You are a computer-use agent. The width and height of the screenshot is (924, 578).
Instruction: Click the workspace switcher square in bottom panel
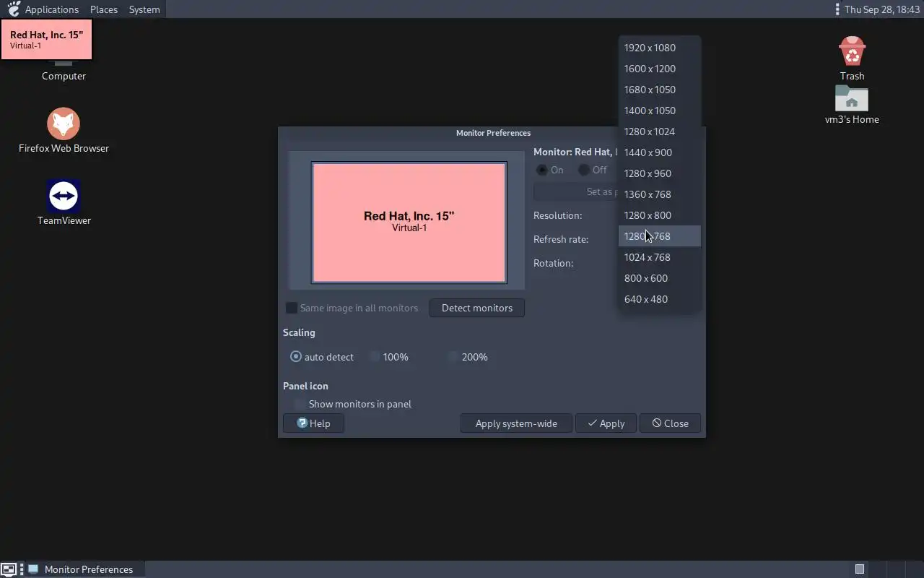pos(859,569)
